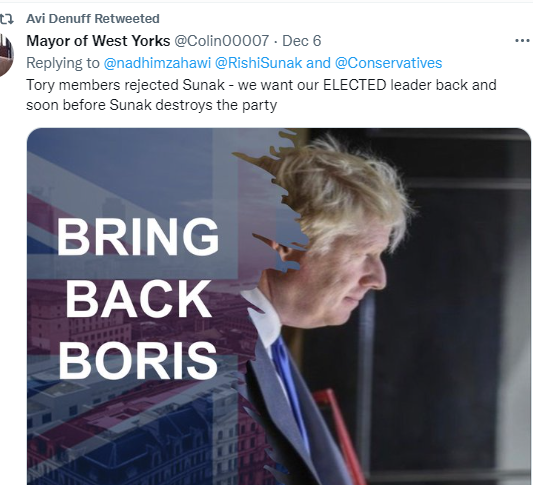Open Mayor of West Yorks profile name
533x485 pixels.
(x=98, y=41)
